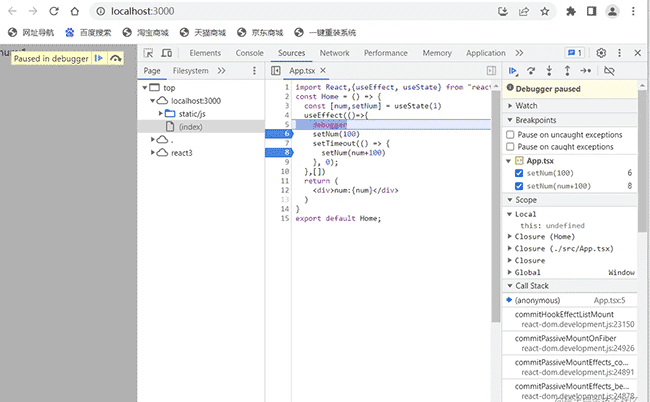Toggle the browser side panel icon
Image resolution: width=650 pixels, height=402 pixels.
pyautogui.click(x=592, y=11)
